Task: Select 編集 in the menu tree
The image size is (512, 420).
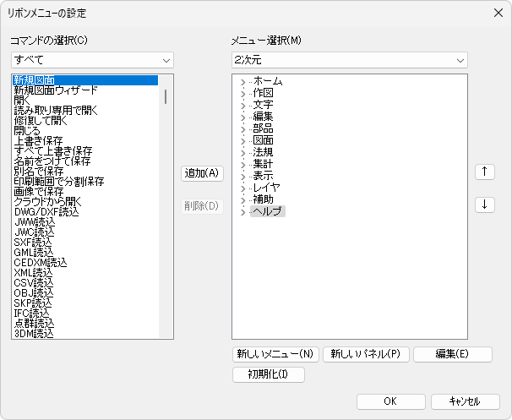Action: click(x=264, y=117)
